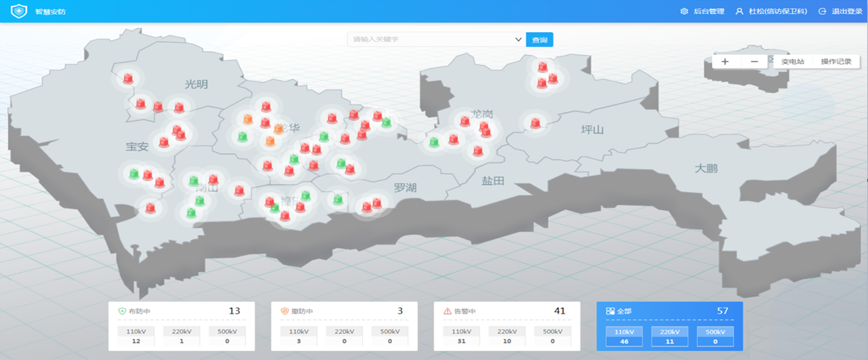Click the 宝安 district label

137,147
